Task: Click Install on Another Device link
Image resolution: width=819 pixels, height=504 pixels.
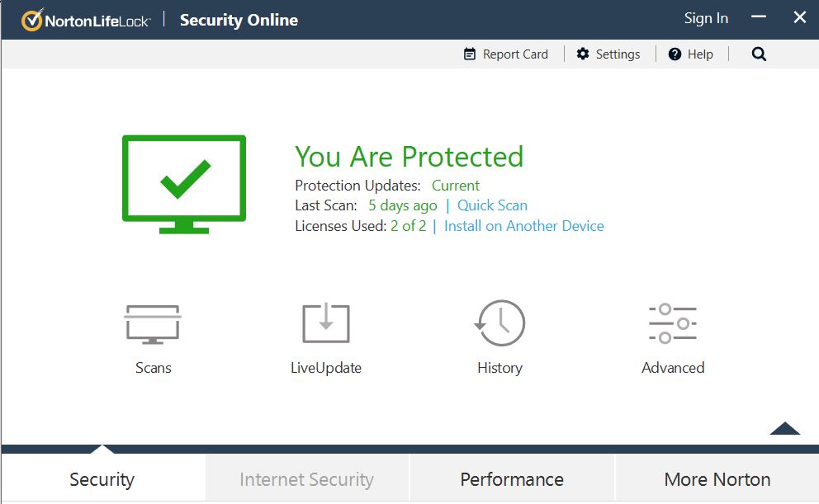Action: click(523, 226)
